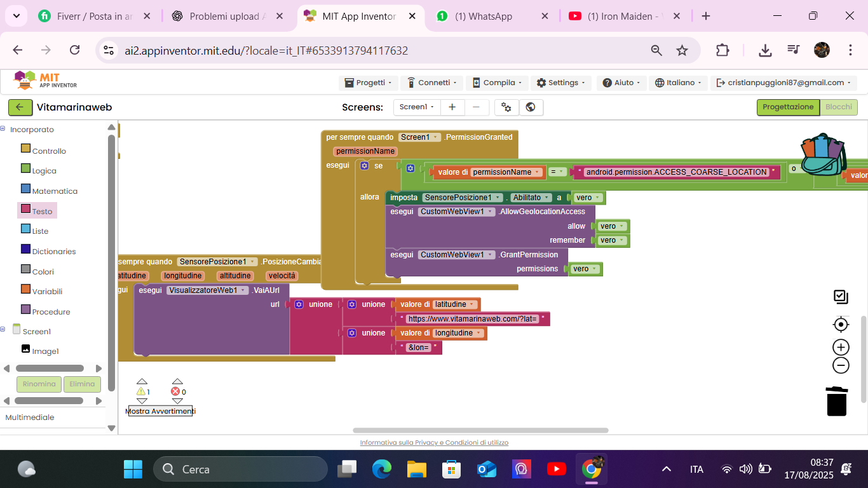
Task: Collapse the Incorporato category tree
Action: coord(3,129)
